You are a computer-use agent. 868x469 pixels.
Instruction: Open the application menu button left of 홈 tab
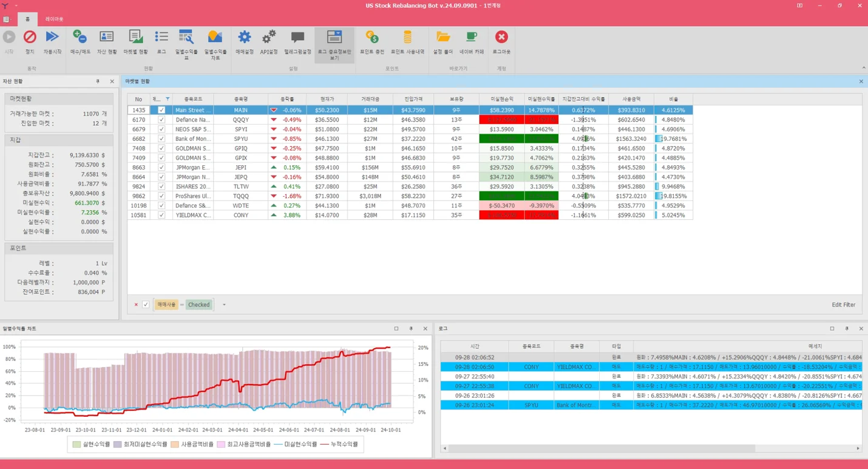coord(7,19)
